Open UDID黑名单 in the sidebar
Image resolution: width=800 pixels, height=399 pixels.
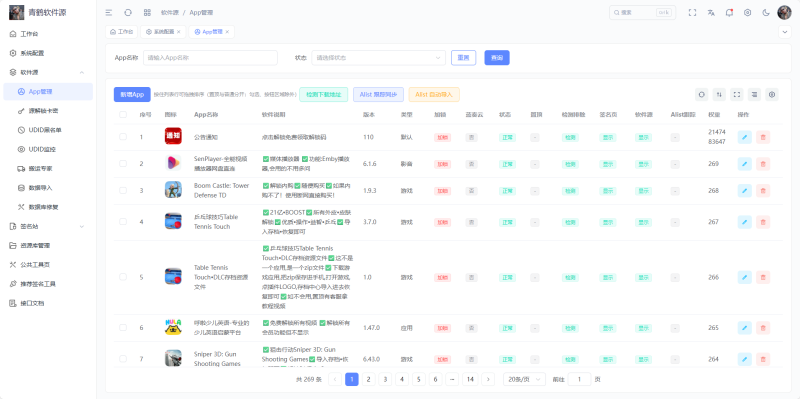pos(48,130)
